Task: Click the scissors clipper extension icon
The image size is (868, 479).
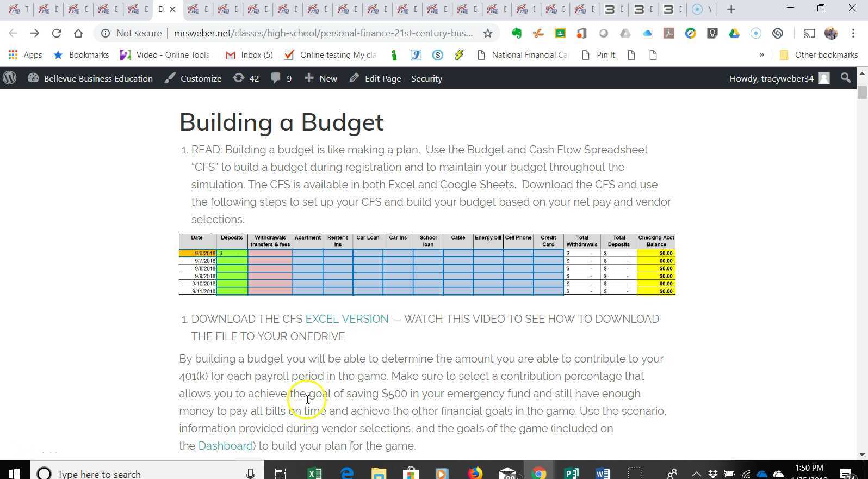Action: [538, 33]
